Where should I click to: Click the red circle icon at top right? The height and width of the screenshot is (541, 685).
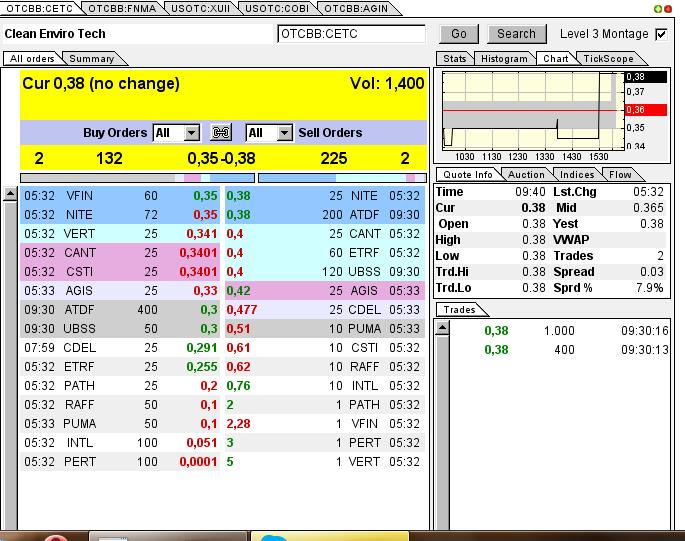[670, 9]
